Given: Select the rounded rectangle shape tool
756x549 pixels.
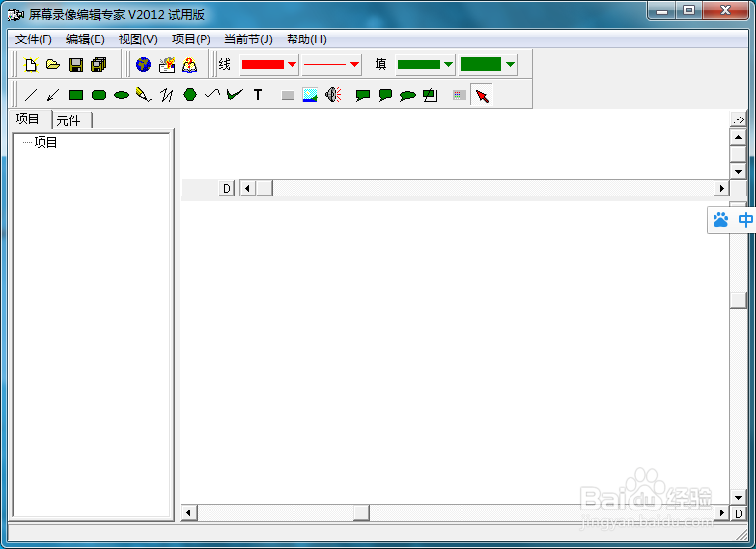Looking at the screenshot, I should point(99,95).
